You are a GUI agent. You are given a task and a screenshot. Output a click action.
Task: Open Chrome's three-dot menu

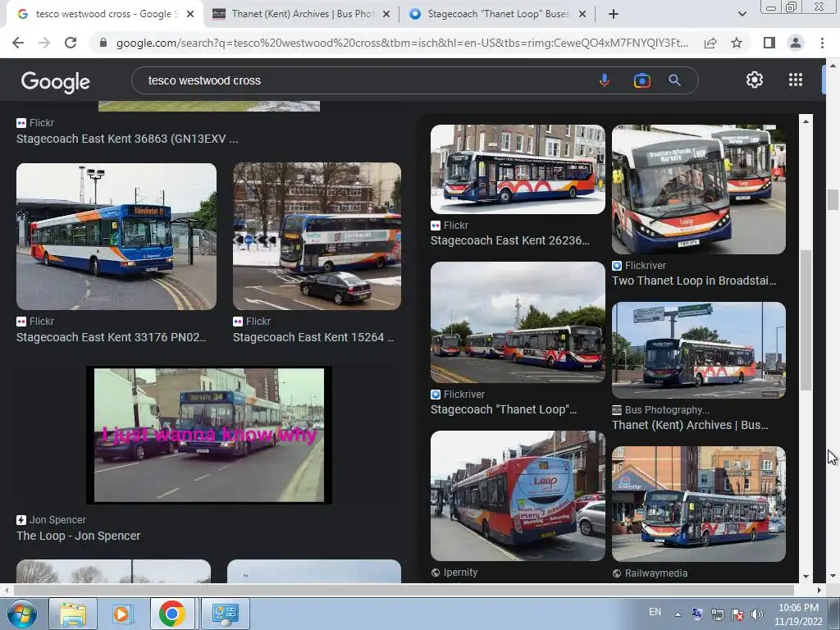822,43
